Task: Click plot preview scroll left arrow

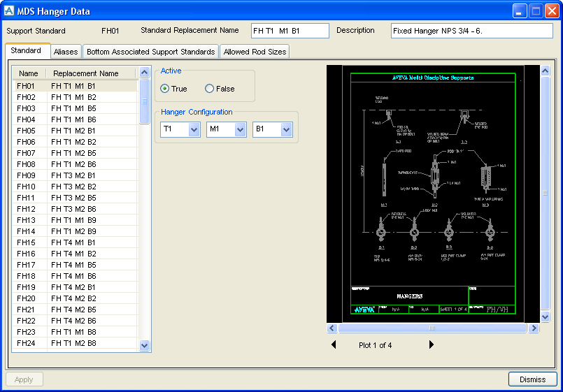Action: tap(332, 328)
